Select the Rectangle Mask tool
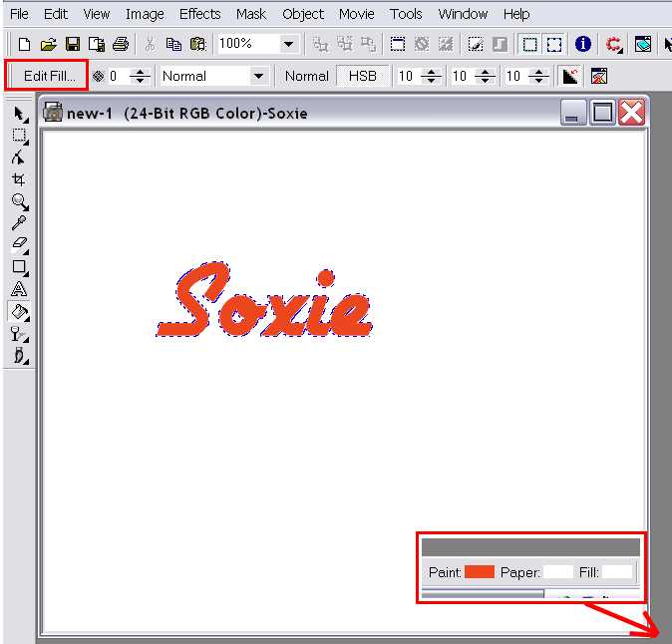Image resolution: width=672 pixels, height=644 pixels. click(x=19, y=136)
